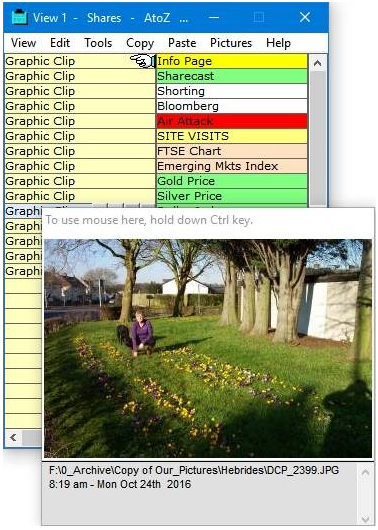Click Graphic Clip beside Info Page
The height and width of the screenshot is (530, 378).
pos(80,61)
